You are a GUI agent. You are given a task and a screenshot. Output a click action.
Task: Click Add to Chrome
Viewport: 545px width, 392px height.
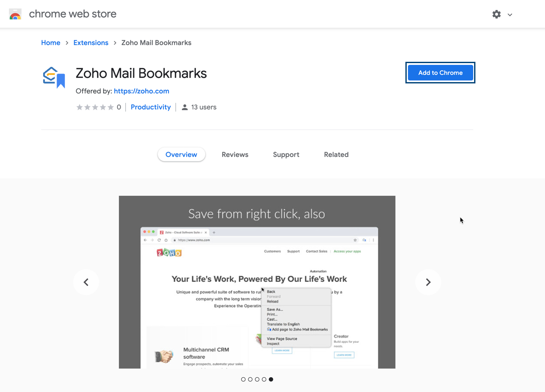click(x=440, y=72)
